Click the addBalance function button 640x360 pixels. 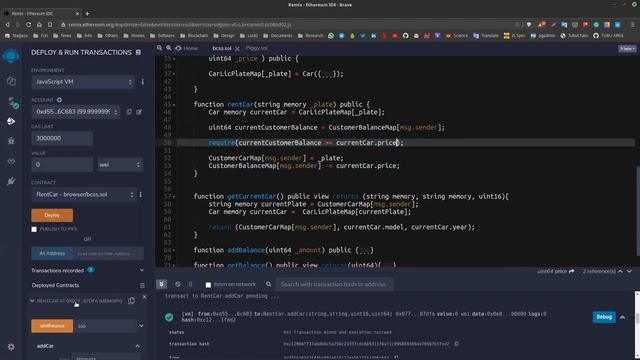point(52,326)
